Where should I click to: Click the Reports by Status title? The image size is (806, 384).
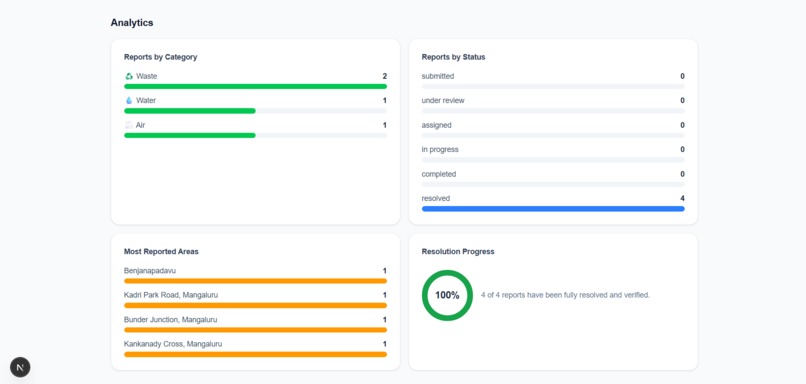tap(453, 57)
